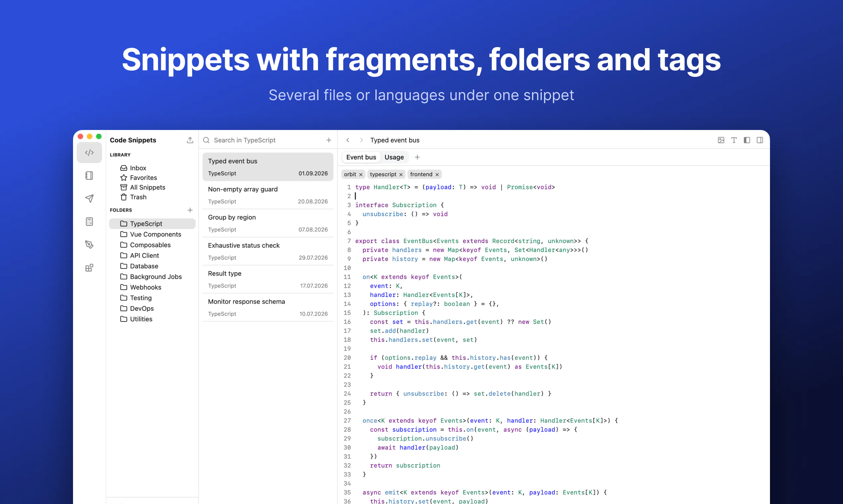This screenshot has height=504, width=843.
Task: Click the image export icon in editor header
Action: point(721,140)
